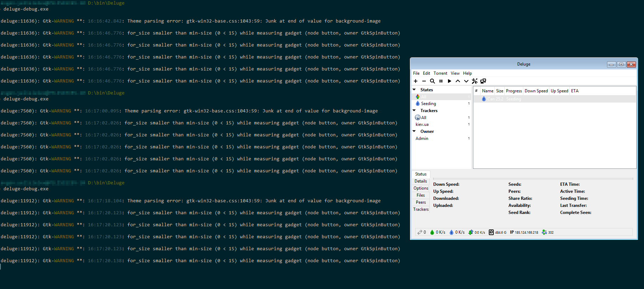This screenshot has height=289, width=644.
Task: Click the Queue Down arrow icon
Action: point(466,81)
